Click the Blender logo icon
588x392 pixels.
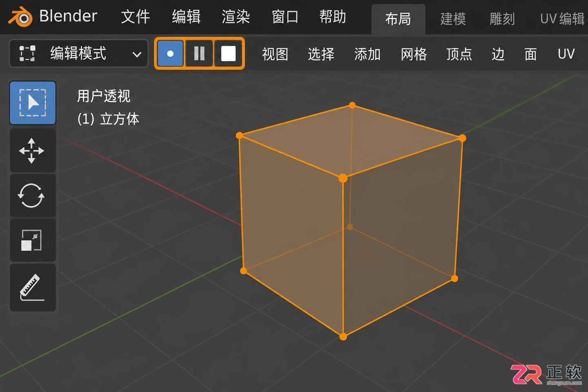pos(20,17)
